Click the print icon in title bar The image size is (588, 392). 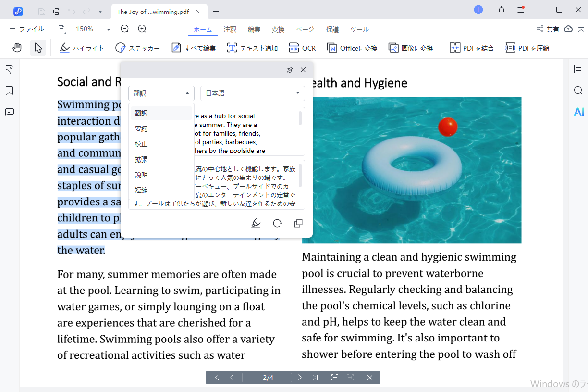tap(57, 12)
